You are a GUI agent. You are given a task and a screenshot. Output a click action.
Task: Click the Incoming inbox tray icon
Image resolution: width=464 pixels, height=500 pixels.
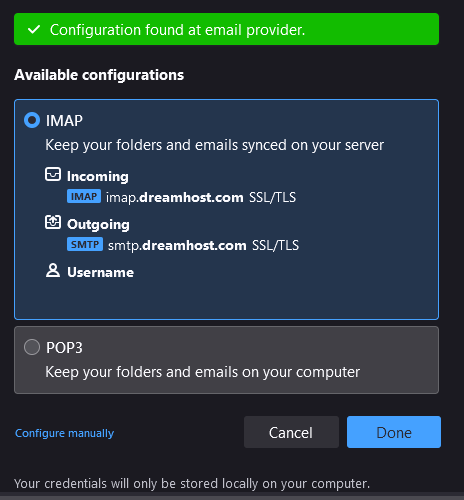coord(53,174)
